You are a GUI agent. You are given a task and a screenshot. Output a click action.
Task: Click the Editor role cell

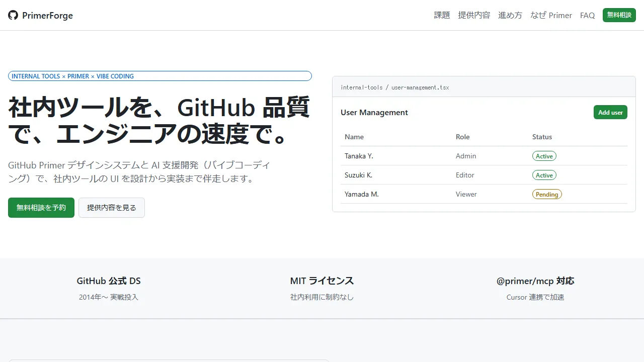click(x=465, y=175)
